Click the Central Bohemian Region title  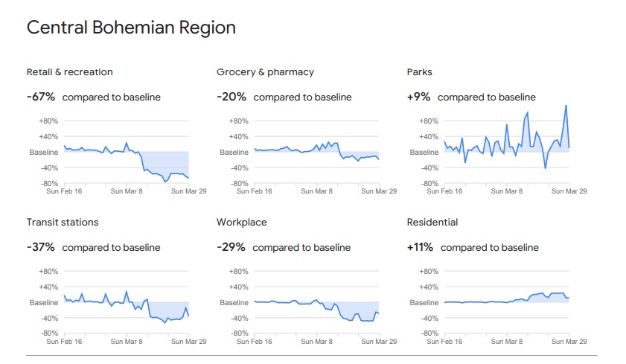click(x=131, y=28)
